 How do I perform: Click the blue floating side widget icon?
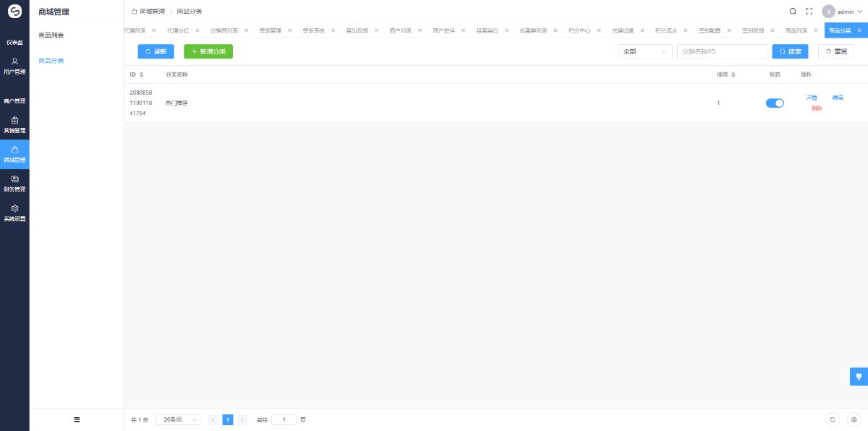click(859, 377)
